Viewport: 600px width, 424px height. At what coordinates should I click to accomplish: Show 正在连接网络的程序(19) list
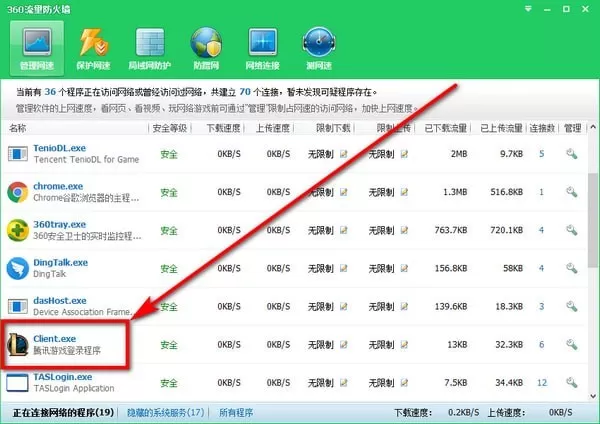[63, 413]
